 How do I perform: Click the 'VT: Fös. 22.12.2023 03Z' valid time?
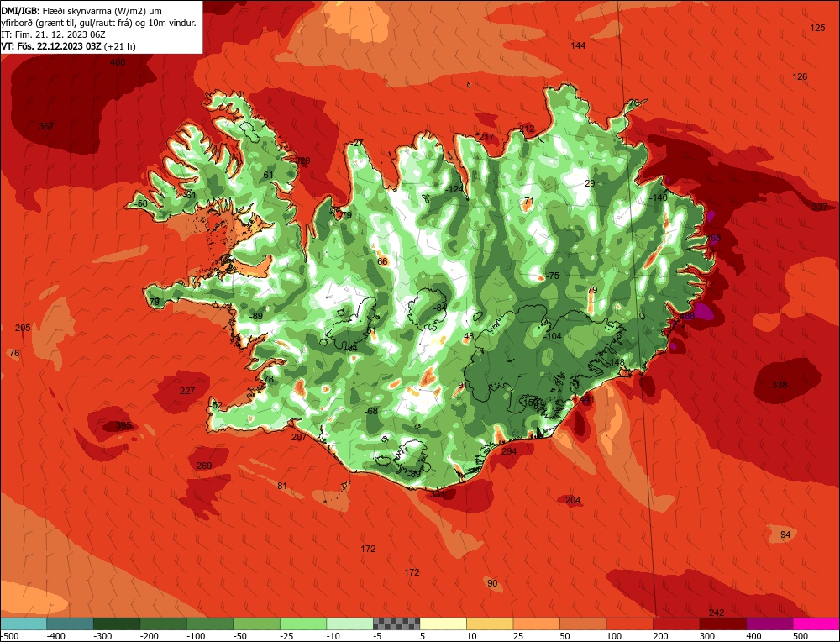(x=51, y=46)
